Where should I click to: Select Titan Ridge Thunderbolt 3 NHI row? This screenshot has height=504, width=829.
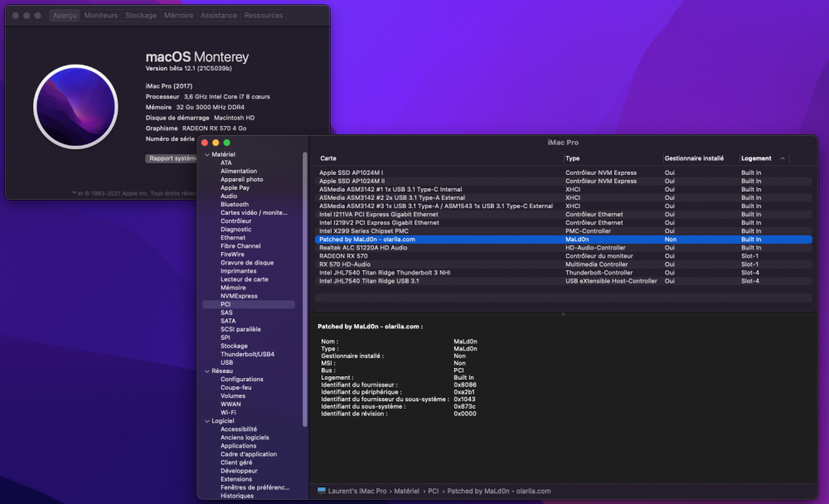tap(563, 273)
